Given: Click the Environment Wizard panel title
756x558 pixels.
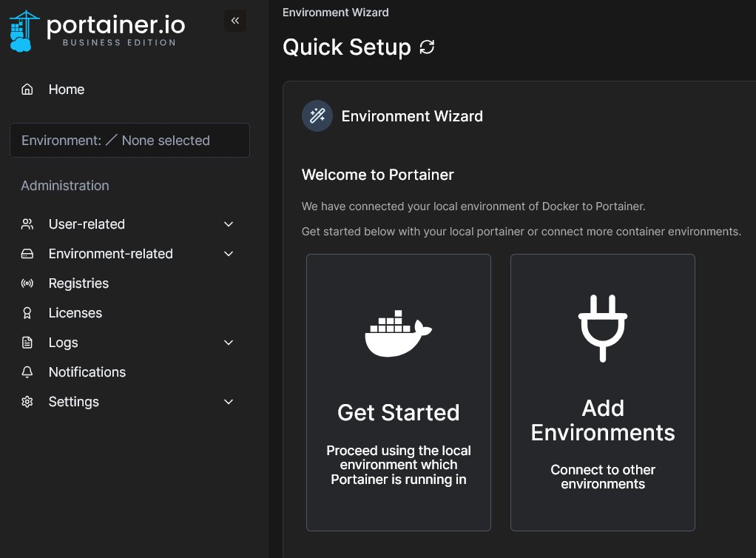Looking at the screenshot, I should coord(412,116).
